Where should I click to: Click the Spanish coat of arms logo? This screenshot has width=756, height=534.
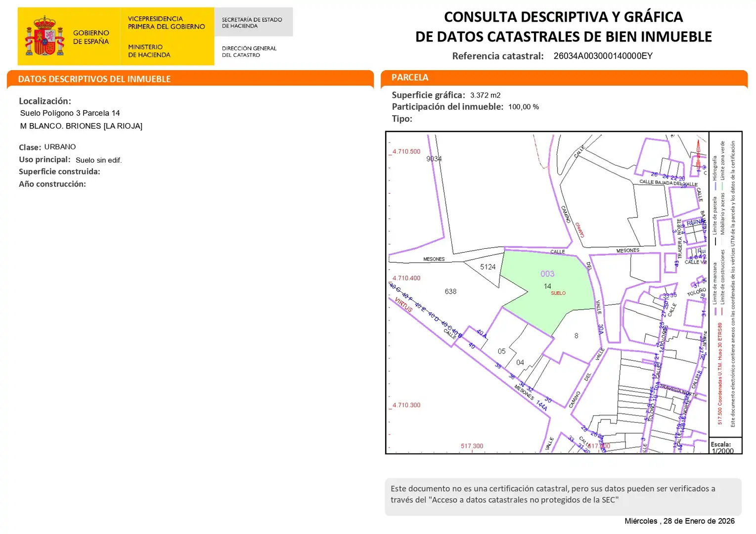click(x=44, y=36)
